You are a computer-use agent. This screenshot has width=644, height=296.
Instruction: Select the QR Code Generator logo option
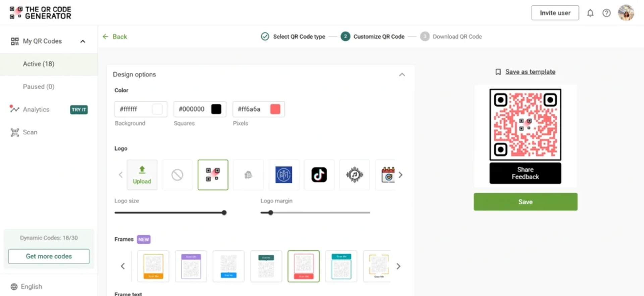click(x=213, y=175)
